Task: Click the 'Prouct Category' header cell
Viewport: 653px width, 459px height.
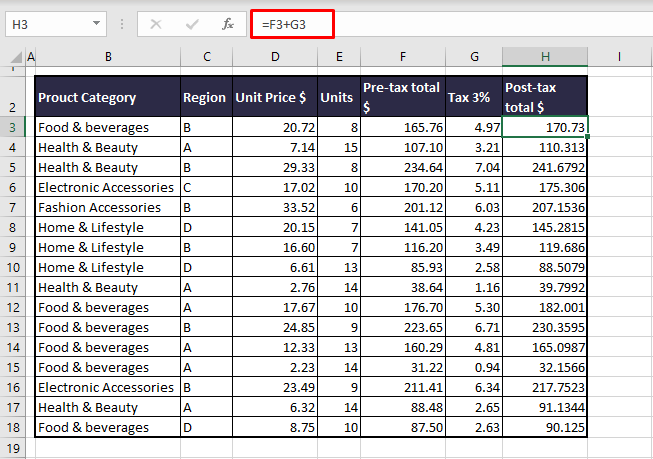Action: coord(108,97)
